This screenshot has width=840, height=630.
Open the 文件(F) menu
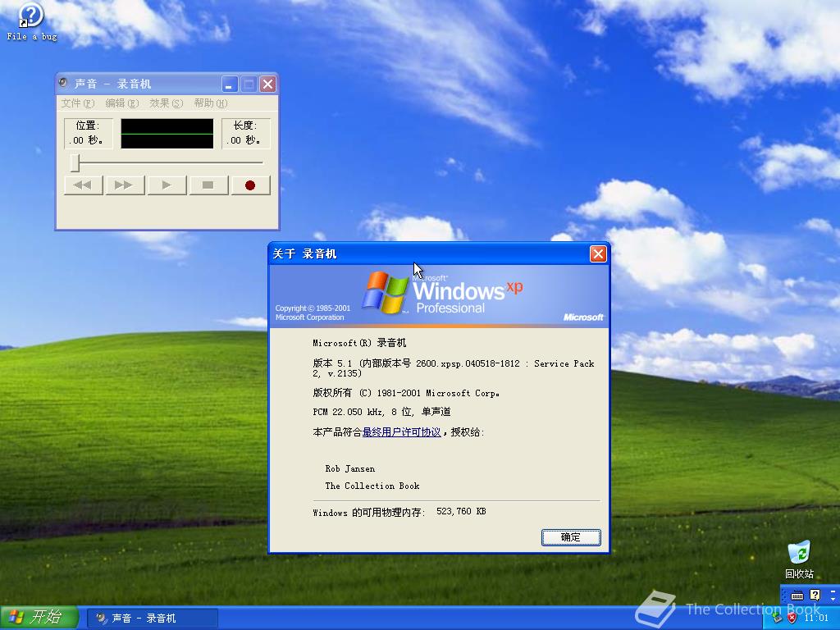pos(78,103)
